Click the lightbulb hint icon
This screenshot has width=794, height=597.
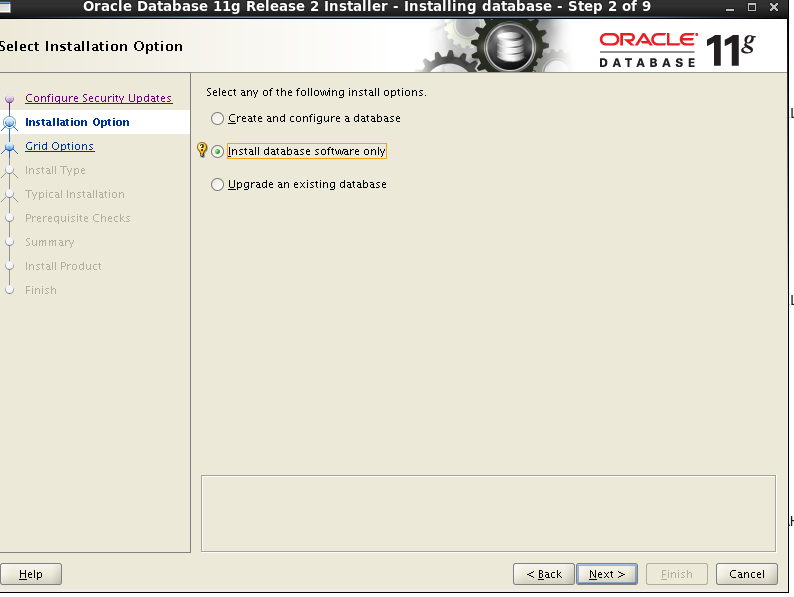click(202, 150)
